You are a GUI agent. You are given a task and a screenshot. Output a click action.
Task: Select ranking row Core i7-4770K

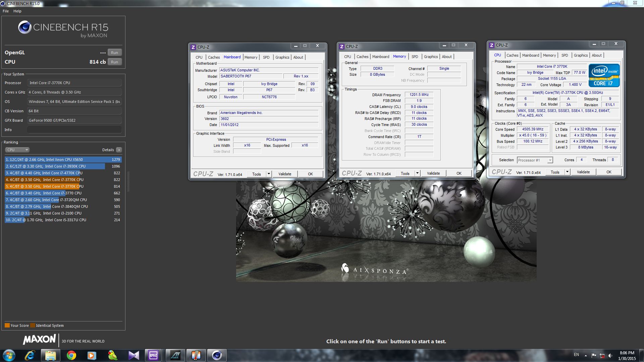pos(63,173)
